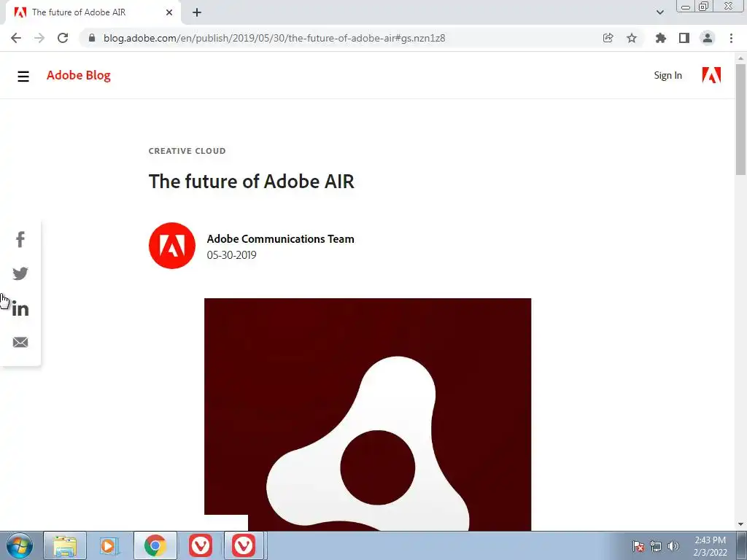Open the Extensions puzzle icon
This screenshot has width=747, height=560.
(660, 38)
